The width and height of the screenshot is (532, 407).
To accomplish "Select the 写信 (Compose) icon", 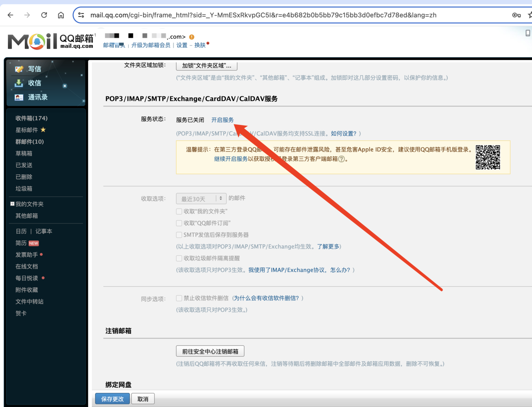I will click(x=20, y=69).
